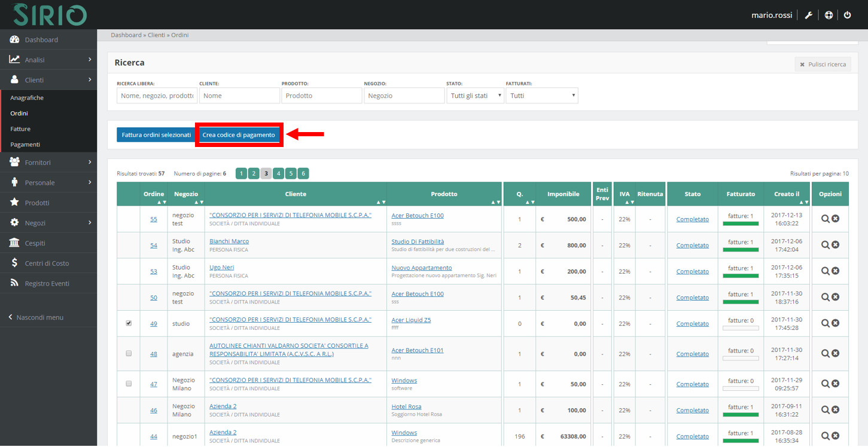Open the Stato dropdown filter
The width and height of the screenshot is (868, 447).
(475, 96)
